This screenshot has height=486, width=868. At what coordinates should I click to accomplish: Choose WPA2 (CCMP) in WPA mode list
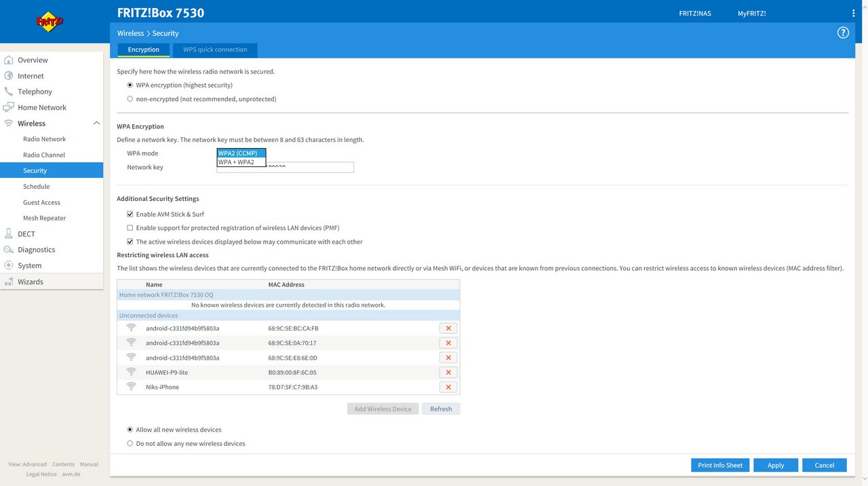[241, 153]
